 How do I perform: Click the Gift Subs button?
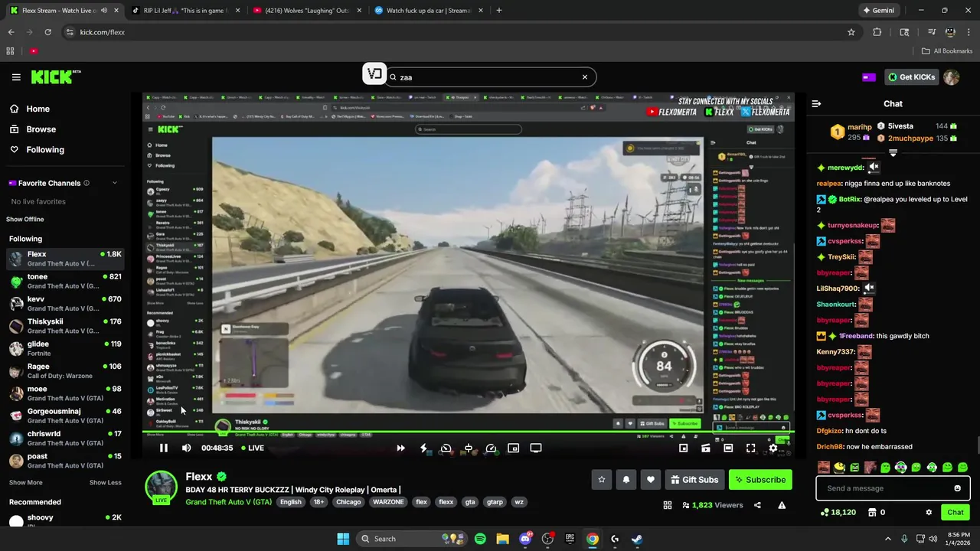tap(694, 480)
